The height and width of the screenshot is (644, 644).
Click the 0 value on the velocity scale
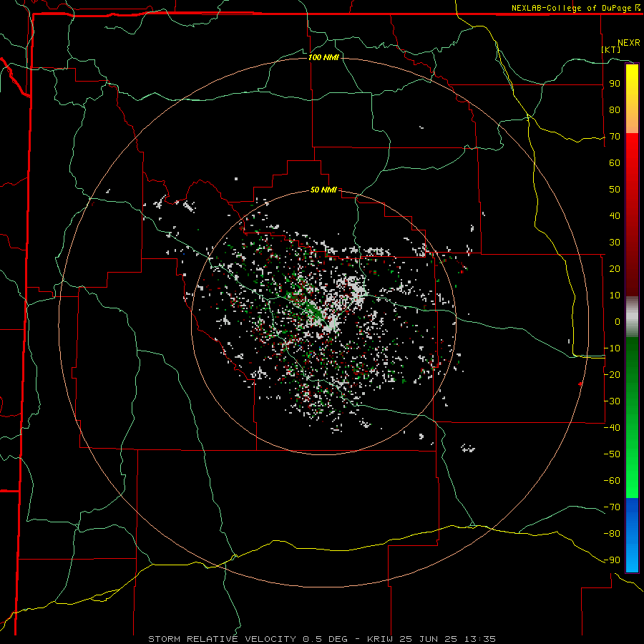click(x=618, y=321)
